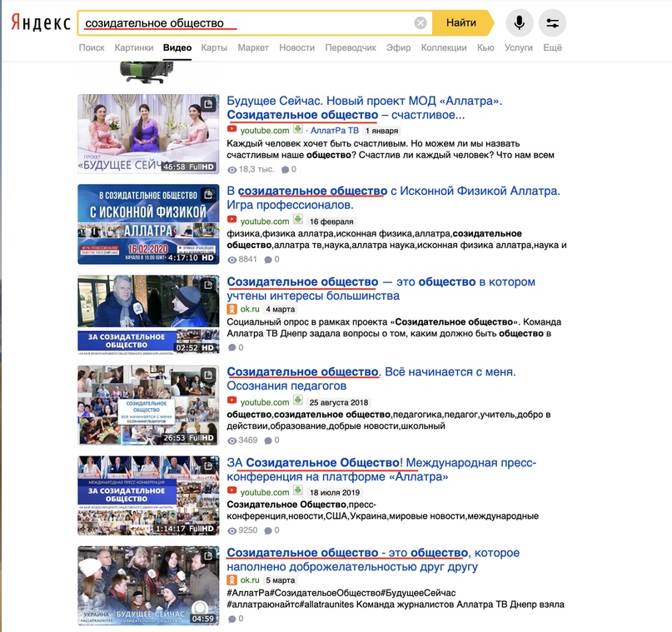Open the Переводчик tab
The width and height of the screenshot is (672, 632).
[x=351, y=47]
